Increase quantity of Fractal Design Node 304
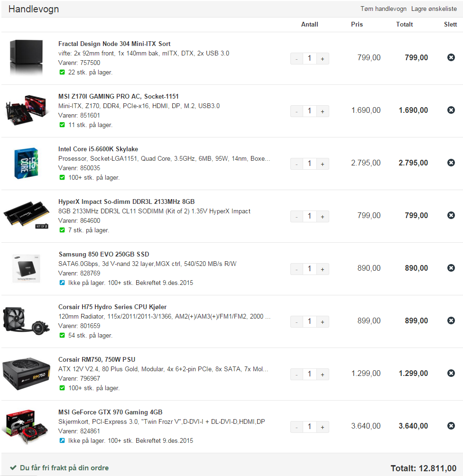This screenshot has width=463, height=476. 323,59
